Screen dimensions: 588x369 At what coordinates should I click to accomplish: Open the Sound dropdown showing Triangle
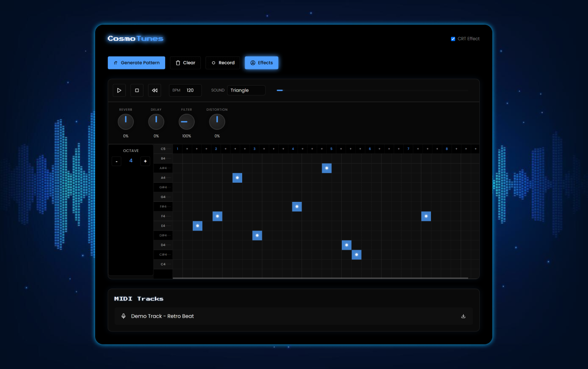coord(246,91)
